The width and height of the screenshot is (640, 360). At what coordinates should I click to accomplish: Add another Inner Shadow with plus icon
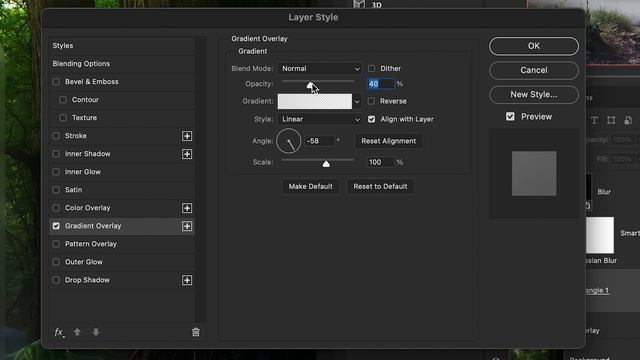click(187, 154)
